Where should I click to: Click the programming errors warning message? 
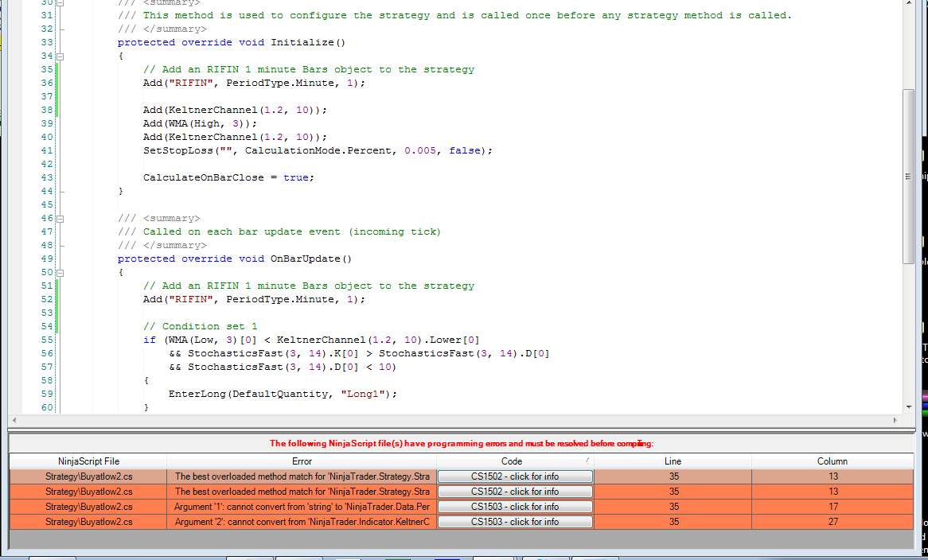coord(462,444)
